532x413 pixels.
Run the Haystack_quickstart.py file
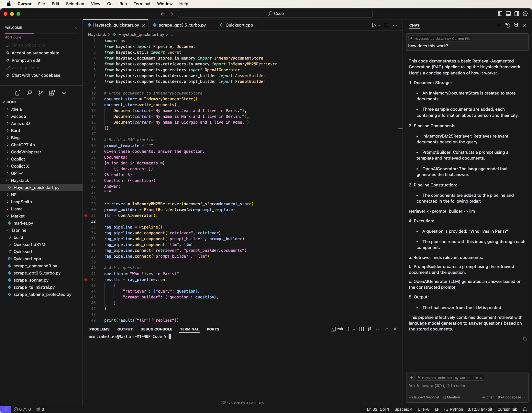coord(374,25)
